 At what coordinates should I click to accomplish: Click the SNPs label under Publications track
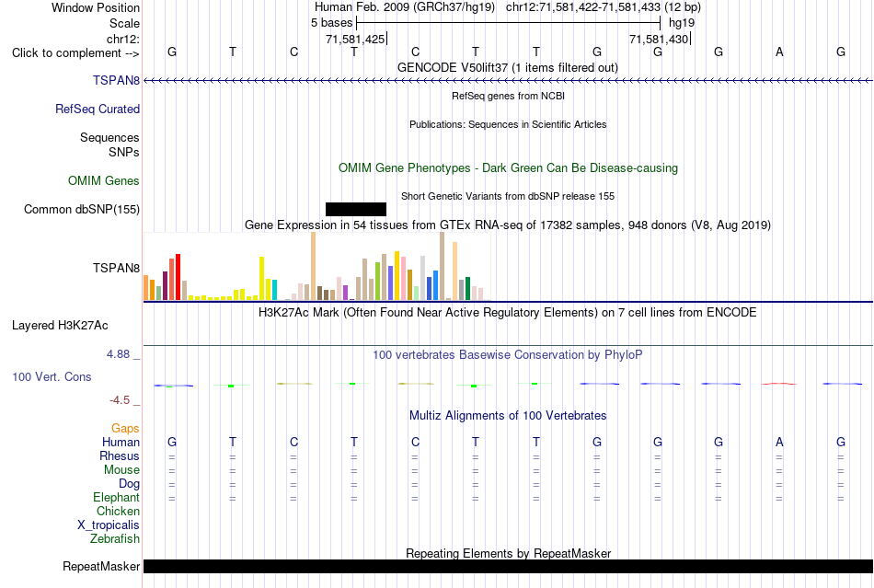(124, 152)
